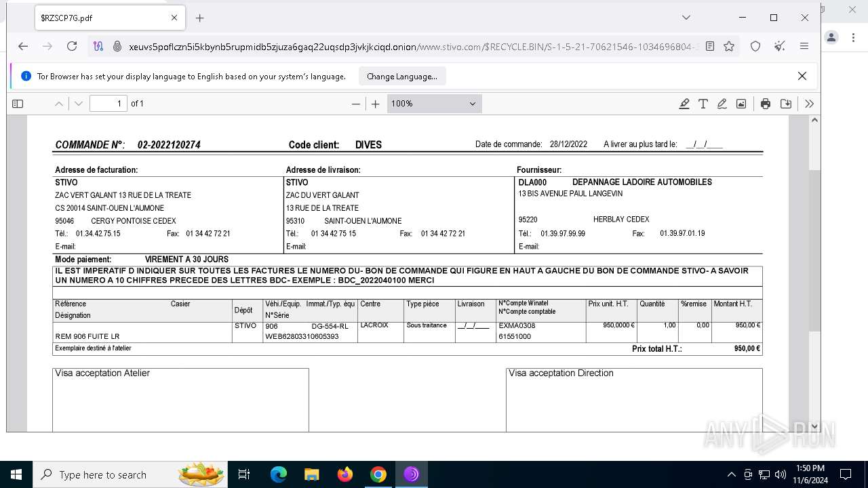The width and height of the screenshot is (868, 488).
Task: Select the PDF text annotation tool
Action: click(703, 104)
